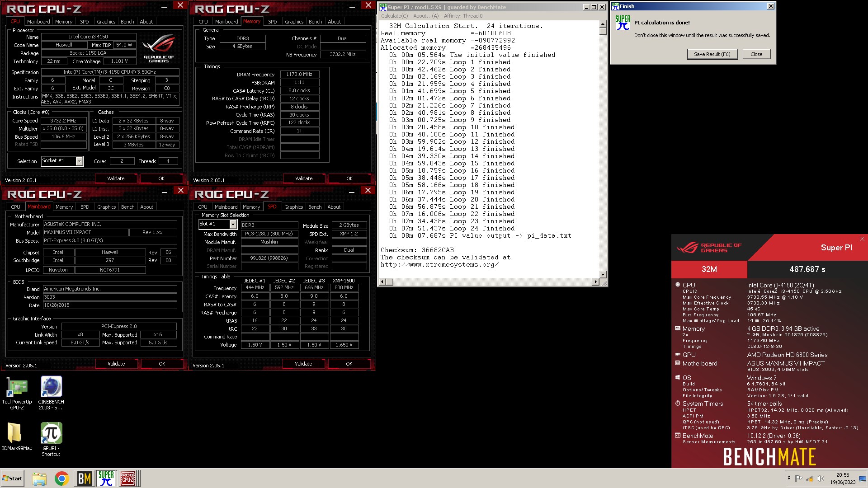Click the Action Center flag tray icon
Viewport: 868px width, 488px height.
tap(799, 479)
